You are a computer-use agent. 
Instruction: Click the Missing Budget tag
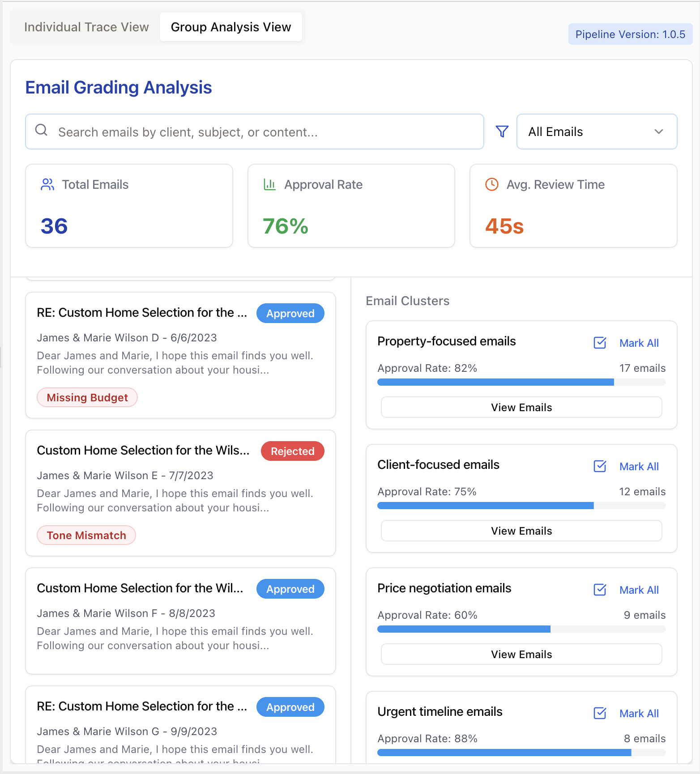pyautogui.click(x=87, y=397)
